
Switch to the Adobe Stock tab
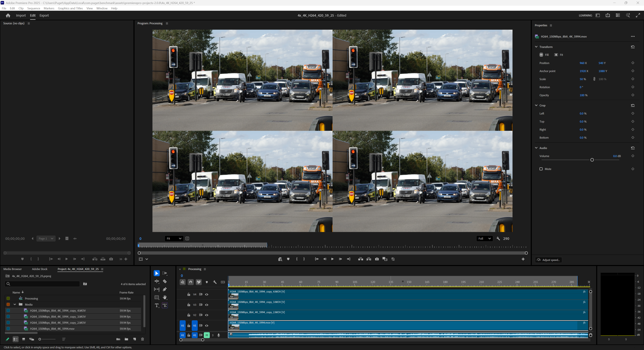pos(39,269)
